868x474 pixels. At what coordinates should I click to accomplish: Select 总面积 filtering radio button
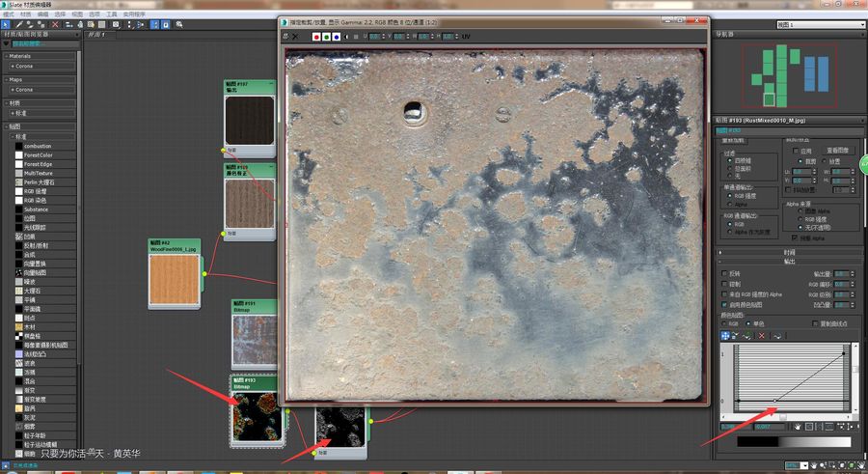[730, 168]
